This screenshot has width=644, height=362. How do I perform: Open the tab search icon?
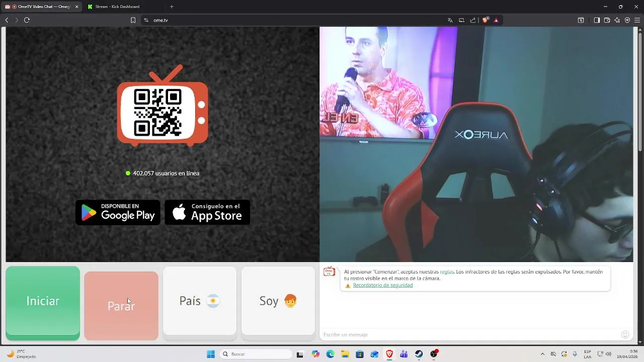click(x=581, y=20)
